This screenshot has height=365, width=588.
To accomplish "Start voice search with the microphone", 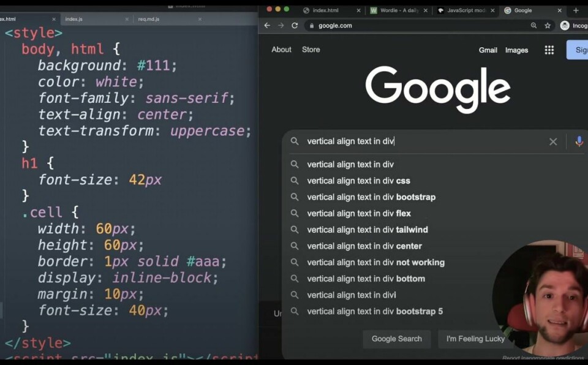I will (579, 141).
